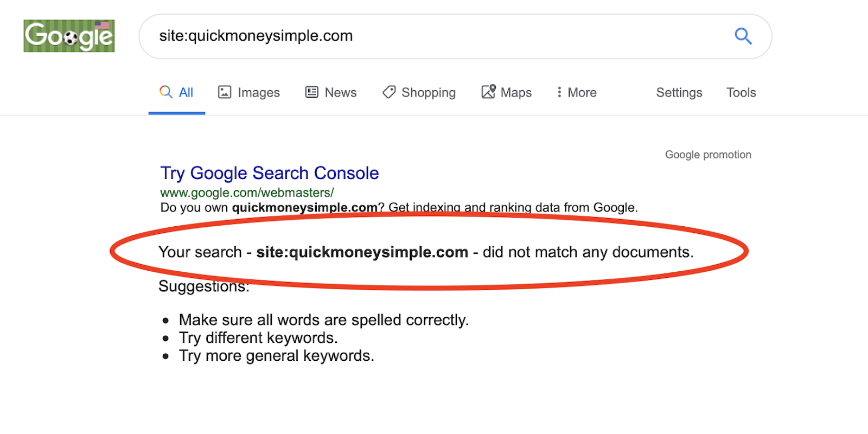Expand the More search categories menu
868x434 pixels.
[x=577, y=93]
